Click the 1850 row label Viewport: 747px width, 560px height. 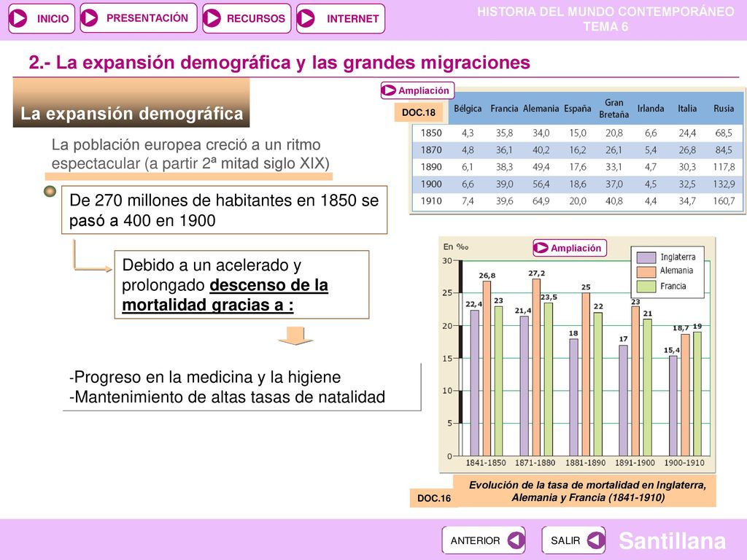click(x=430, y=133)
